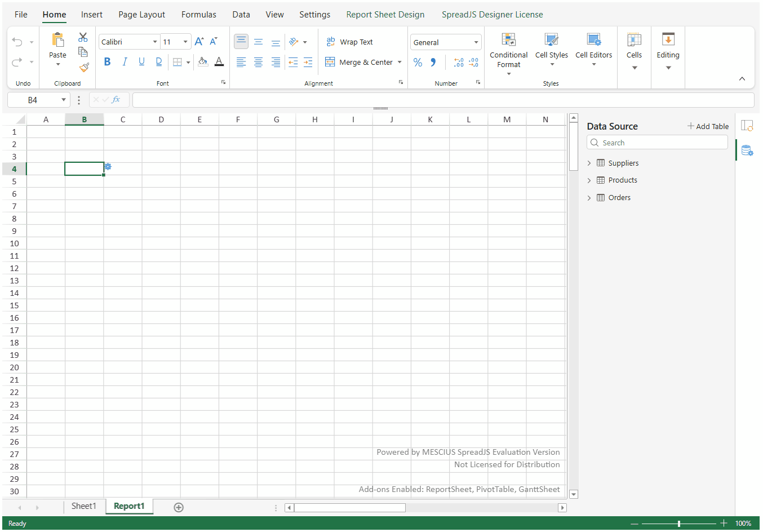Image resolution: width=763 pixels, height=532 pixels.
Task: Click the Add Table button
Action: click(x=708, y=126)
